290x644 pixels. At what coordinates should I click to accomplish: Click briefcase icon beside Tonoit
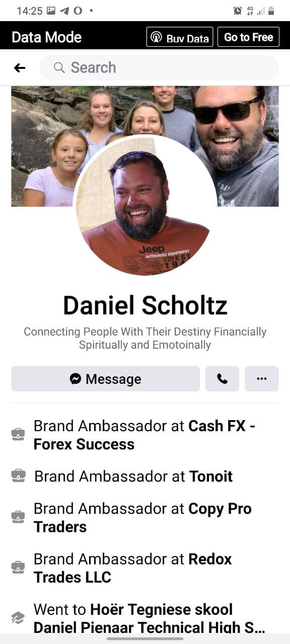[18, 476]
